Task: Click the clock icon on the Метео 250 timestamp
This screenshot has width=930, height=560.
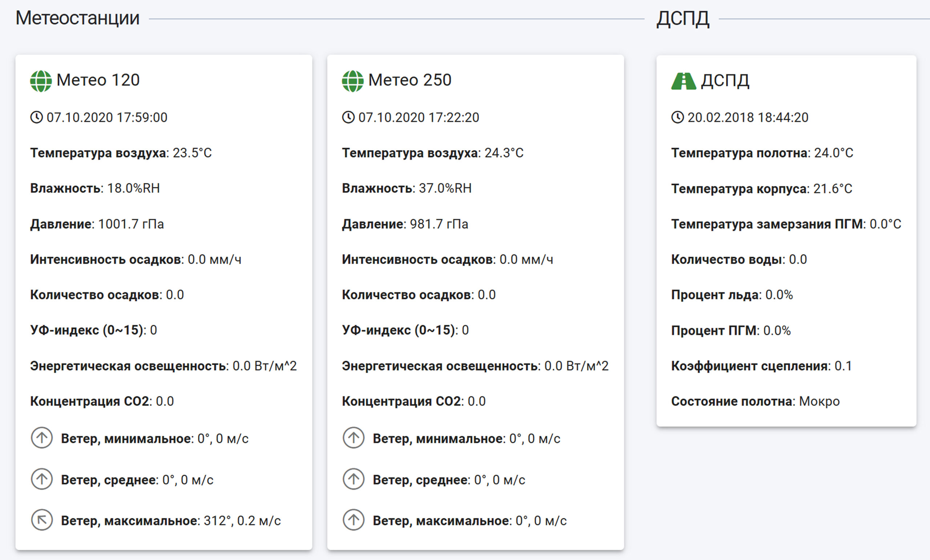Action: [x=348, y=117]
